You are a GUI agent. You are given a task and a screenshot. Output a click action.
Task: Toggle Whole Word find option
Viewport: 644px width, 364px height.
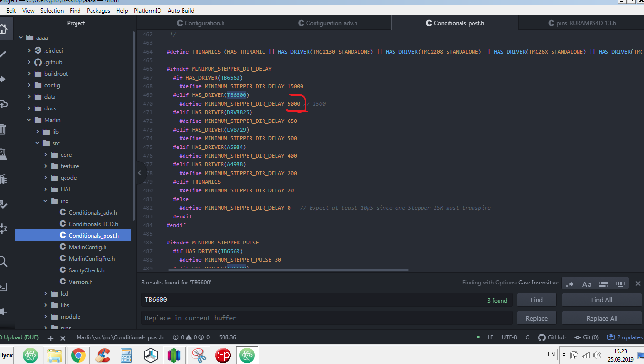coord(621,284)
